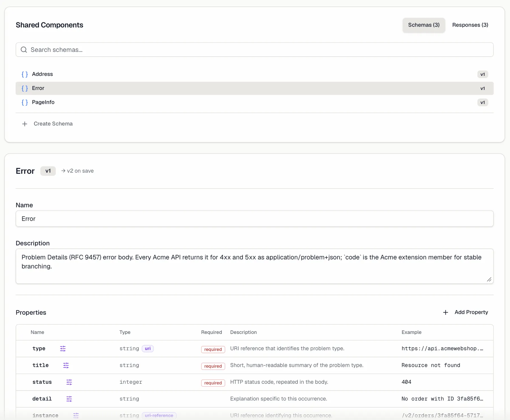Viewport: 510px width, 420px height.
Task: Click the plus icon for Create Schema
Action: tap(25, 124)
